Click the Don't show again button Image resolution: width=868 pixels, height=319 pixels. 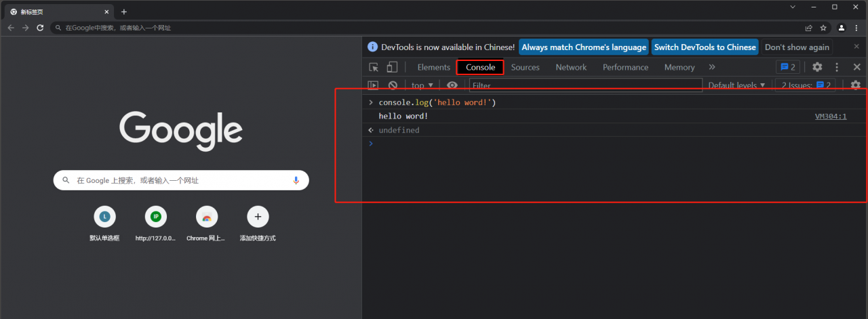[797, 47]
